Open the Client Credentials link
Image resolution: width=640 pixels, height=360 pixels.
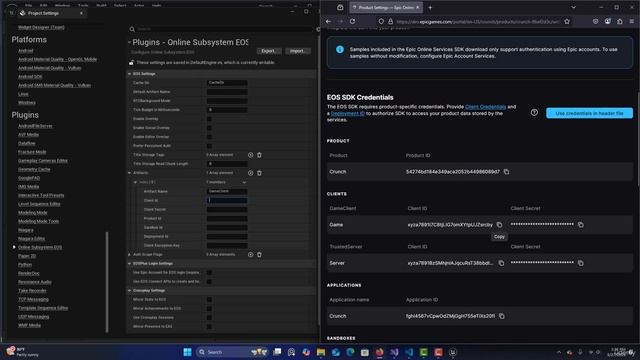point(485,107)
